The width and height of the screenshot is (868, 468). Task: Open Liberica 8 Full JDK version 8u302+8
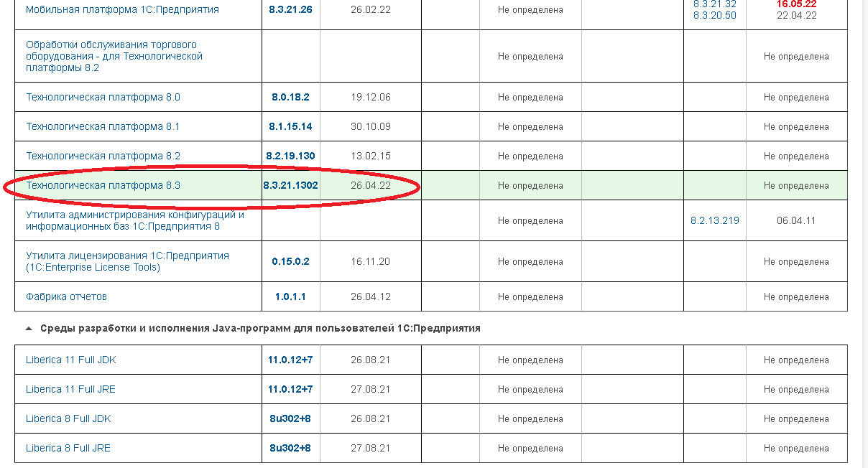(x=290, y=418)
